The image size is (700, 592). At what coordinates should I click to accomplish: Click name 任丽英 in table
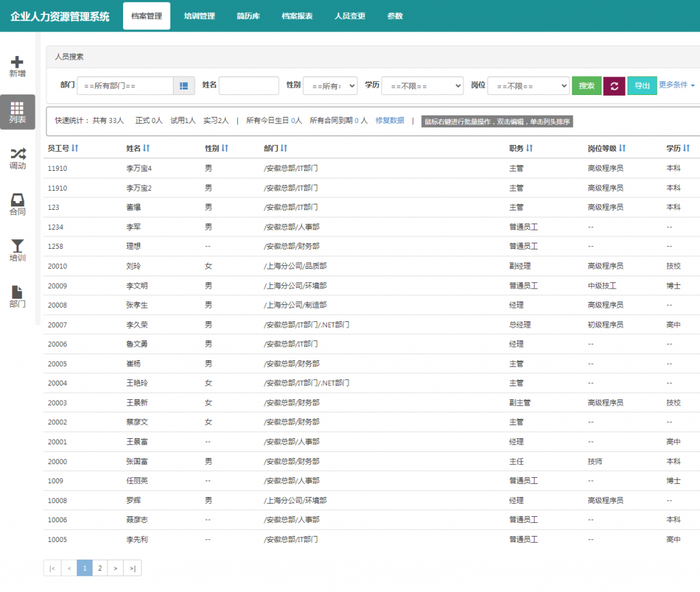(x=137, y=481)
